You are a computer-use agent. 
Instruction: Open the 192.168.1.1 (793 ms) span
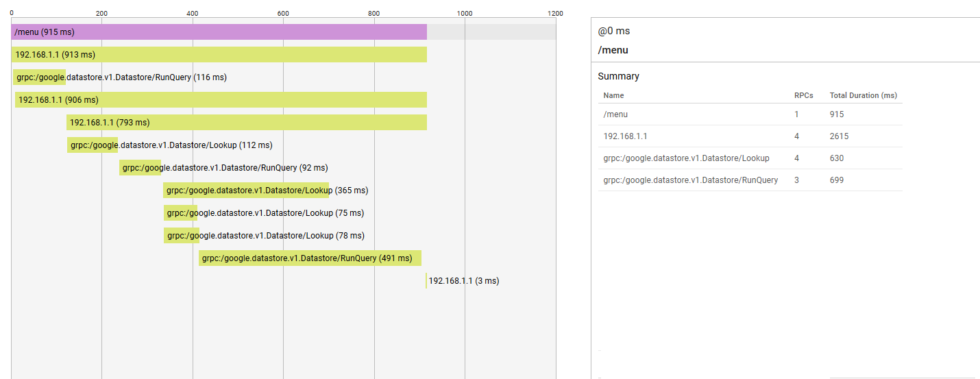click(x=247, y=123)
